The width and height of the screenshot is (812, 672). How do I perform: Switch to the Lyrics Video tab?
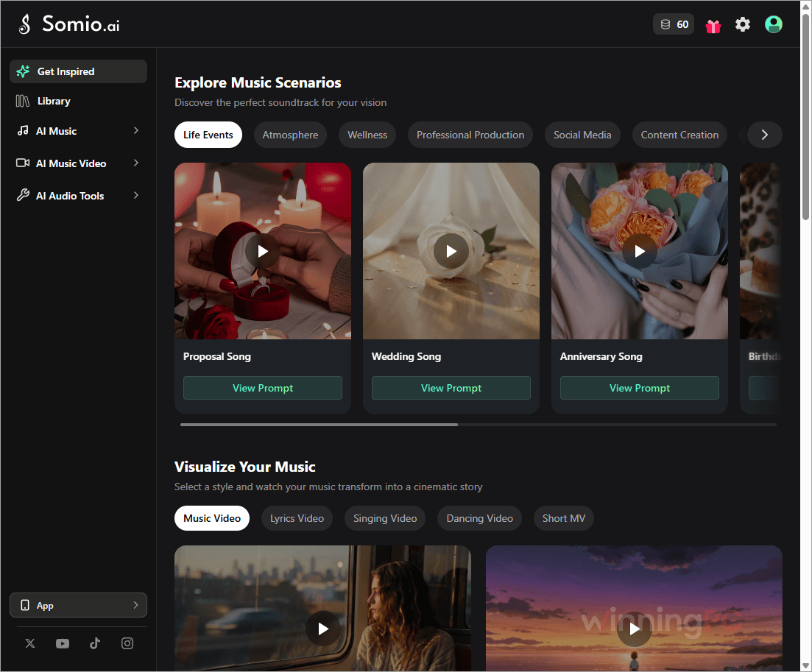click(x=297, y=518)
